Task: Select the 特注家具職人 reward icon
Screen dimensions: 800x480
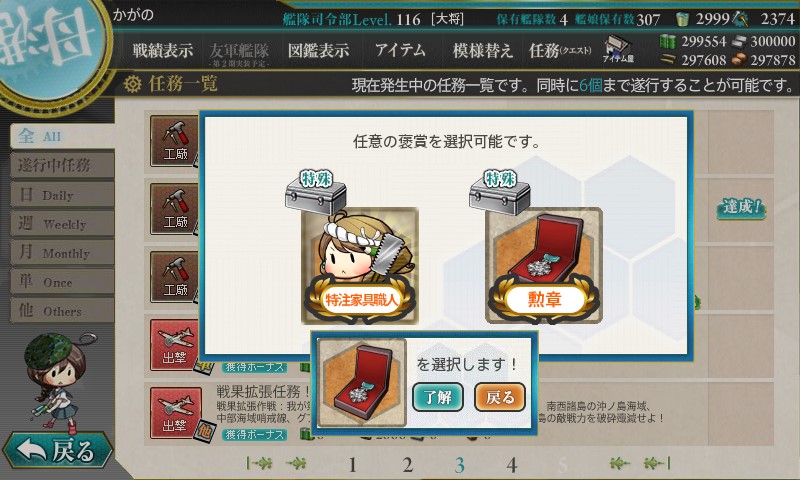Action: click(x=360, y=265)
